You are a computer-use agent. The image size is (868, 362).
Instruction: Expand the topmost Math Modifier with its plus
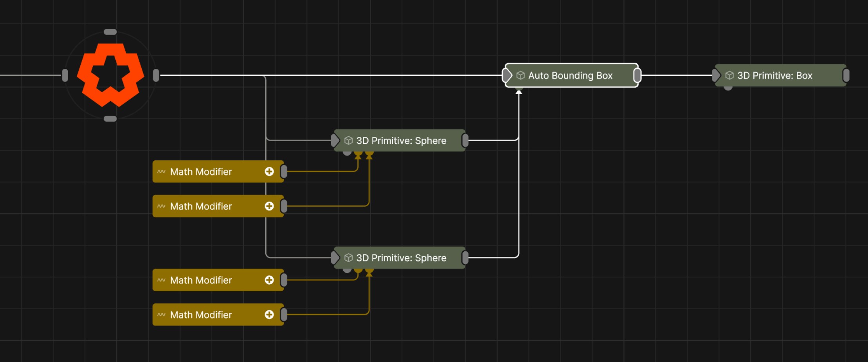[269, 172]
